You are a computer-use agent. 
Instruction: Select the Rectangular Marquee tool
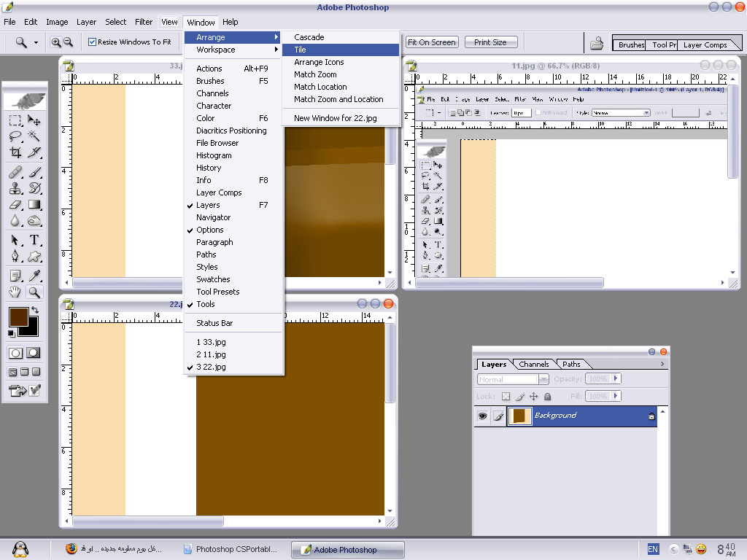[x=15, y=120]
